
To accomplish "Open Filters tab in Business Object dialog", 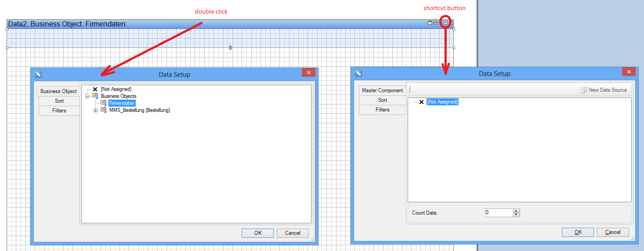I will (x=59, y=111).
